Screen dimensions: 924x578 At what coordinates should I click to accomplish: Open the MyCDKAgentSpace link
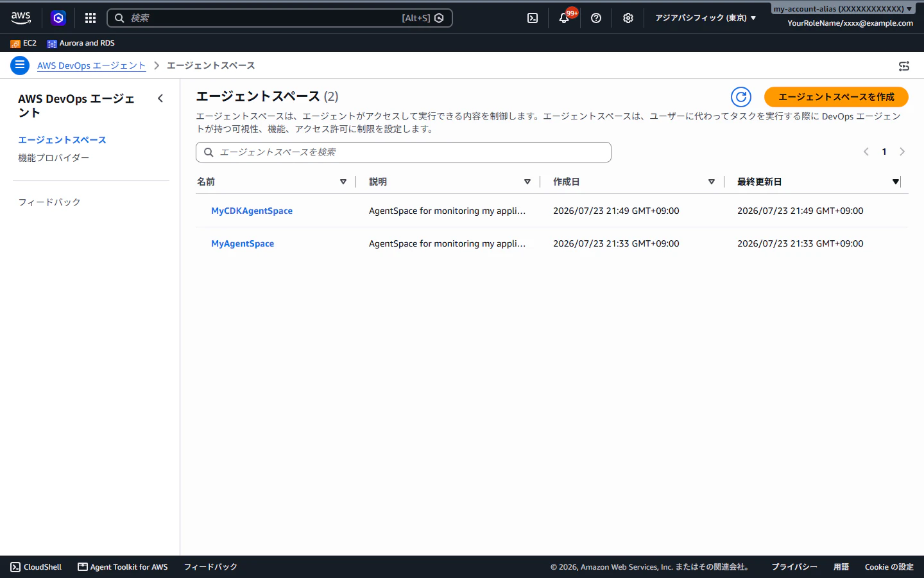pos(252,211)
